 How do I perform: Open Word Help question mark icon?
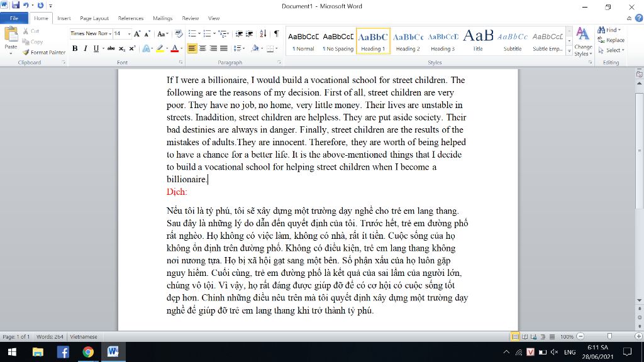pyautogui.click(x=639, y=18)
